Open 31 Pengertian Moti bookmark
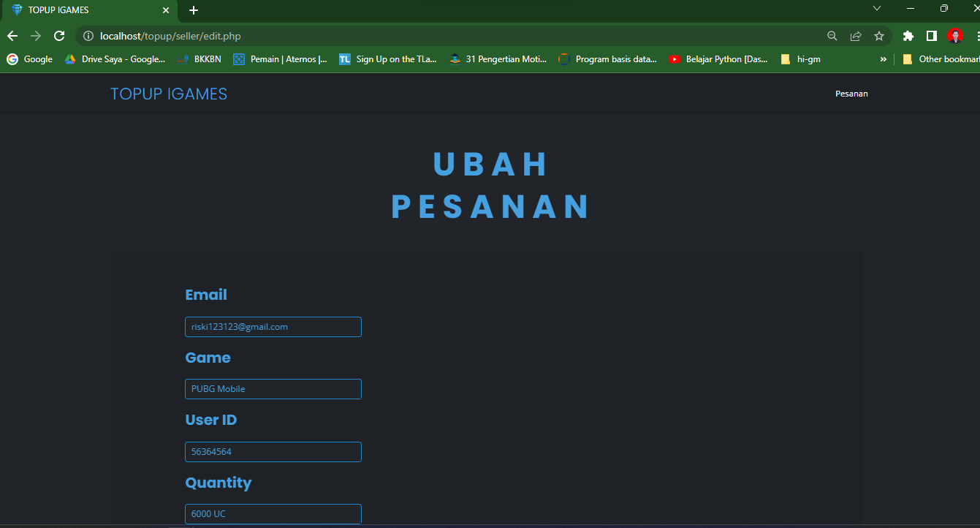The height and width of the screenshot is (528, 980). (x=498, y=59)
